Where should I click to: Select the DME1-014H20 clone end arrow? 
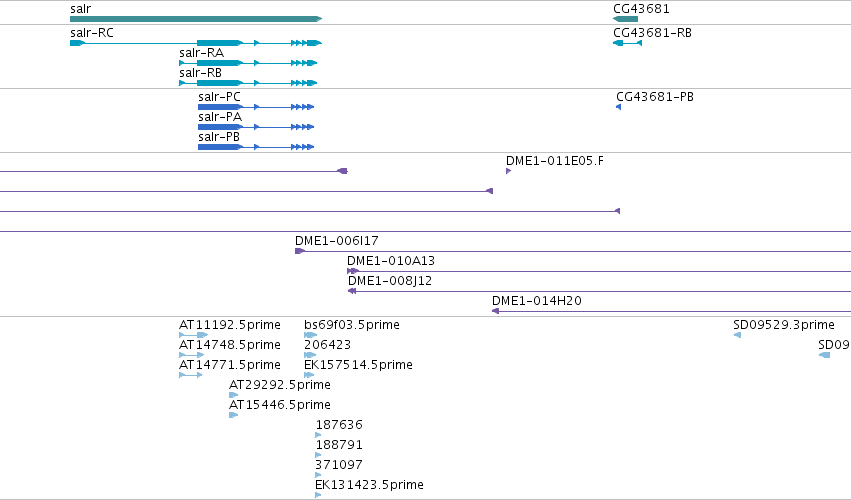tap(495, 311)
